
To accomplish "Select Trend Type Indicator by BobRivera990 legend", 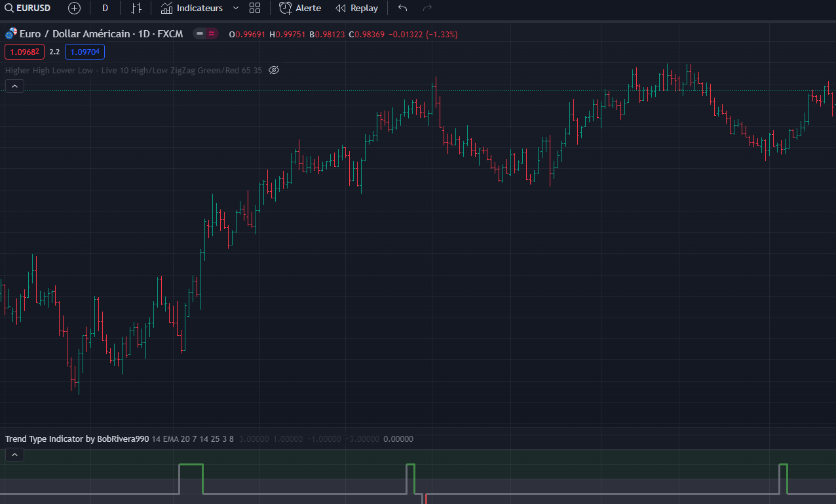I will tap(77, 439).
